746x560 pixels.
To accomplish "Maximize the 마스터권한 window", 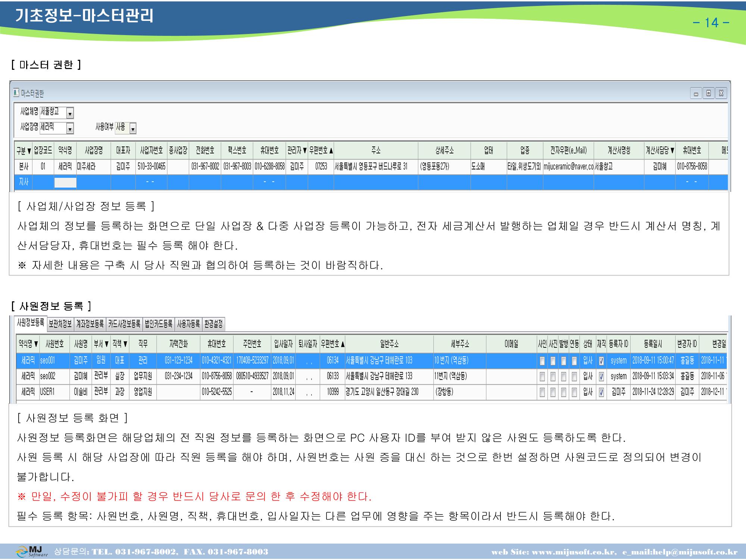I will [x=708, y=93].
